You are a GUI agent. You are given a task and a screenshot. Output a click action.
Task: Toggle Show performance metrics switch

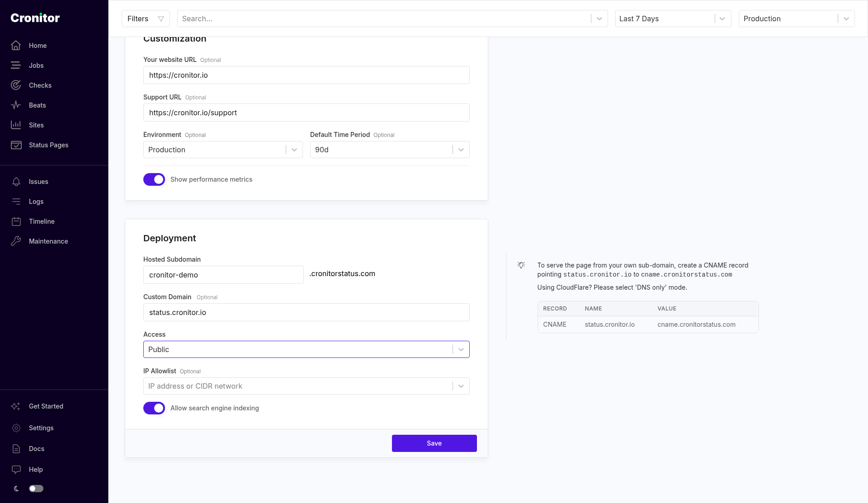click(x=154, y=179)
